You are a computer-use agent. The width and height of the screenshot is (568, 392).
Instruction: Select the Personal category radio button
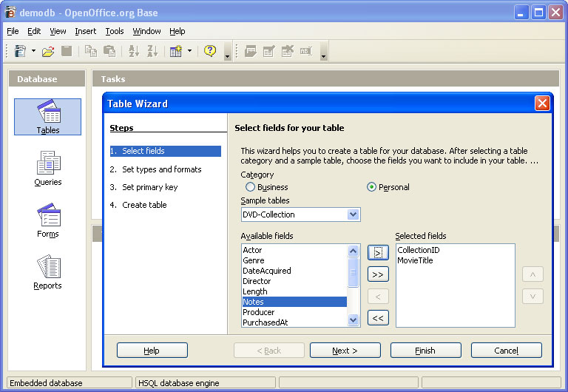372,187
